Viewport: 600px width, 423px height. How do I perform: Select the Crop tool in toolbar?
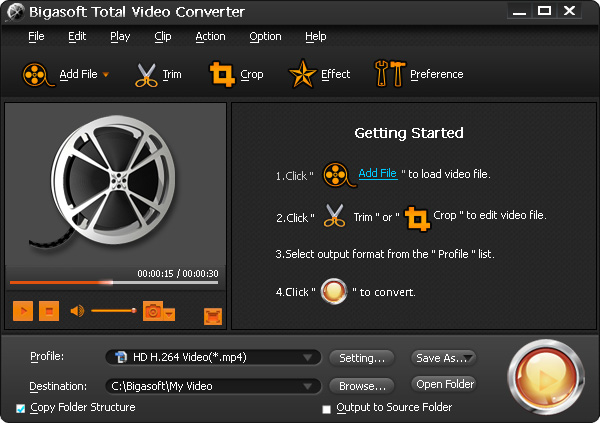222,74
